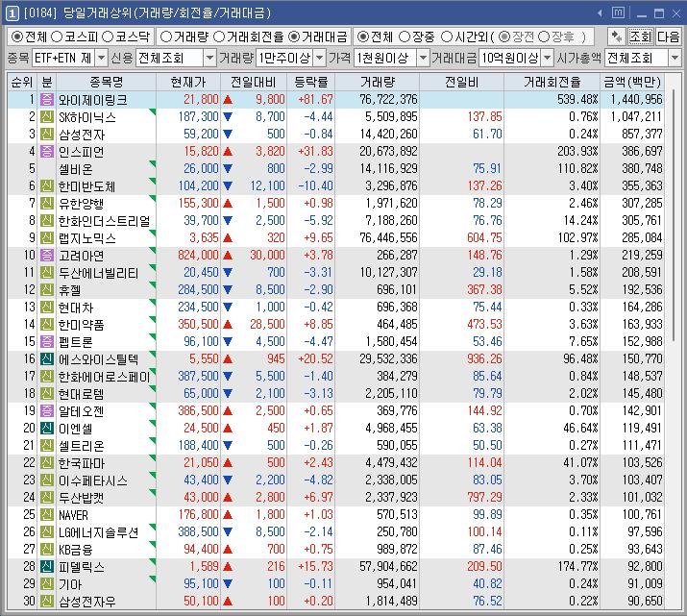Click the window number 1 icon in title bar
The width and height of the screenshot is (687, 616).
pos(12,13)
